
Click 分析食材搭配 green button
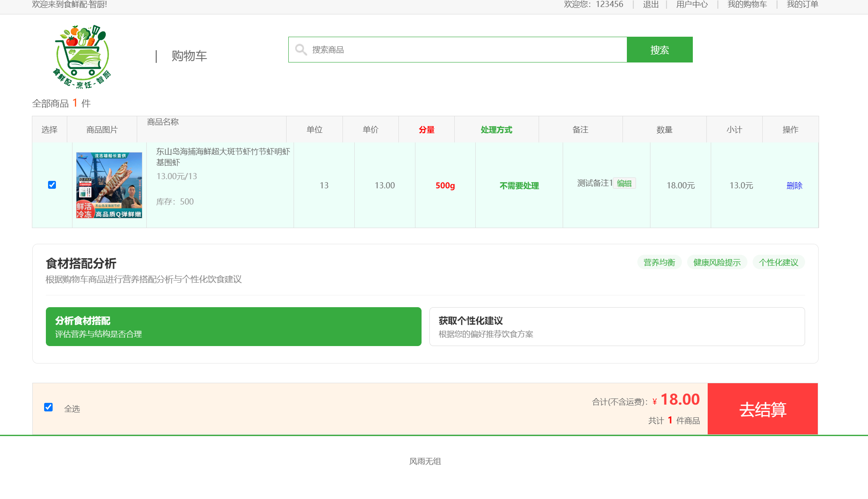pyautogui.click(x=233, y=326)
